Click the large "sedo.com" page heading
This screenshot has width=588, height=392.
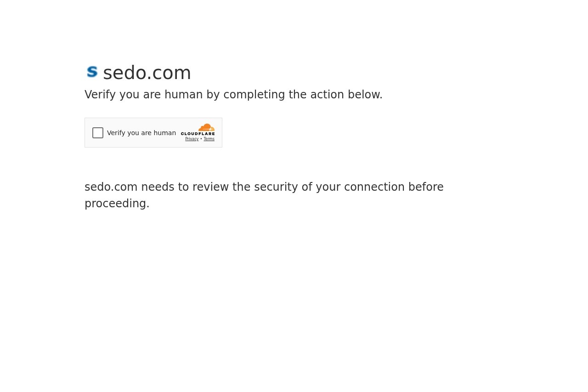pos(147,73)
